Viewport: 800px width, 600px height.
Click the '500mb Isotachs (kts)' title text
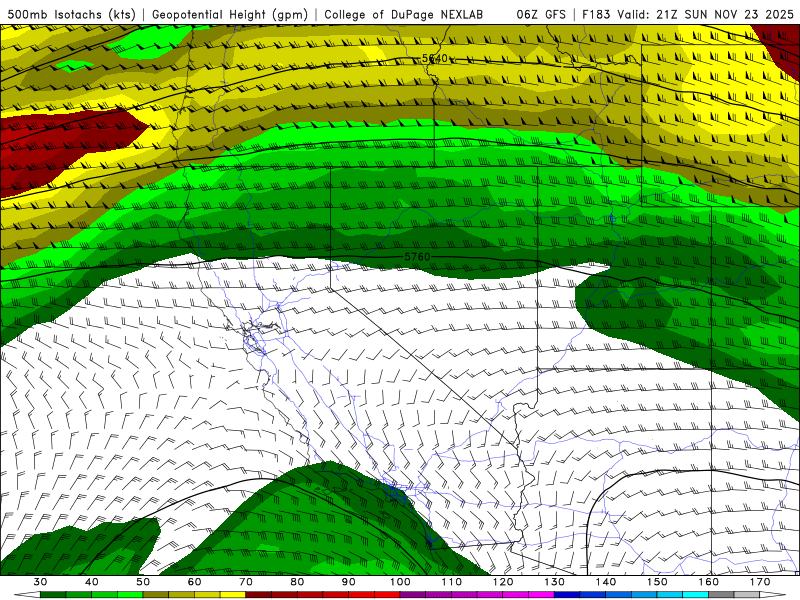(71, 14)
